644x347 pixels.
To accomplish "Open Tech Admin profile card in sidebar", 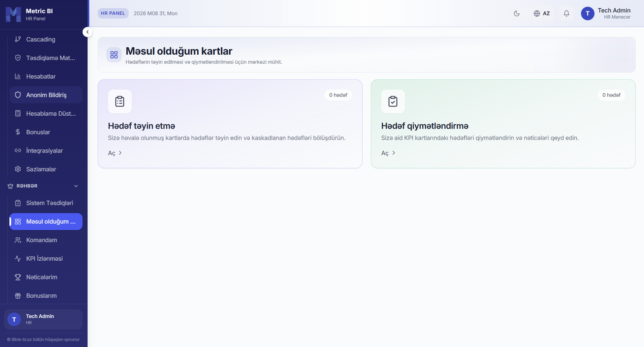I will [43, 319].
